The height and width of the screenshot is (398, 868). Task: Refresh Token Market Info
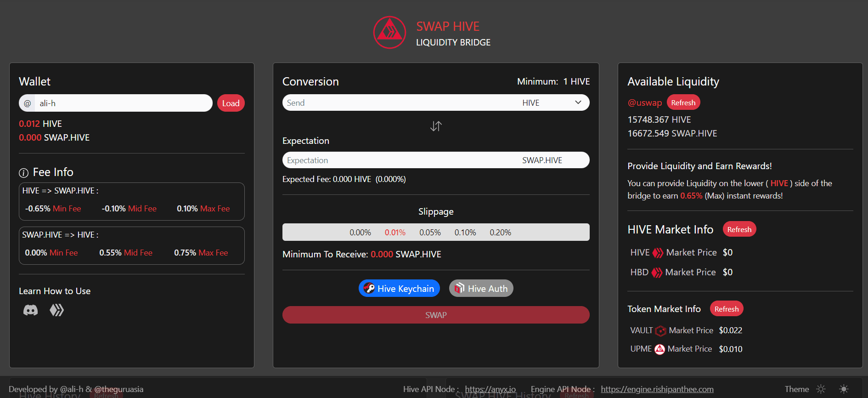click(x=727, y=309)
